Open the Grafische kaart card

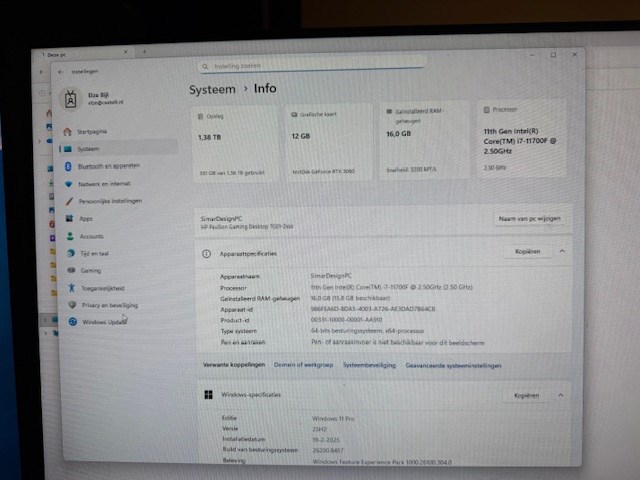coord(329,142)
